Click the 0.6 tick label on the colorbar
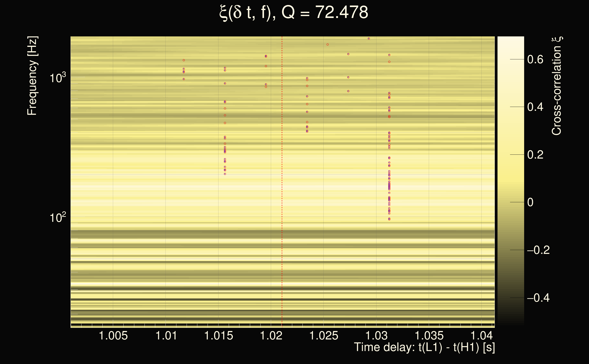The image size is (589, 364). [x=535, y=59]
